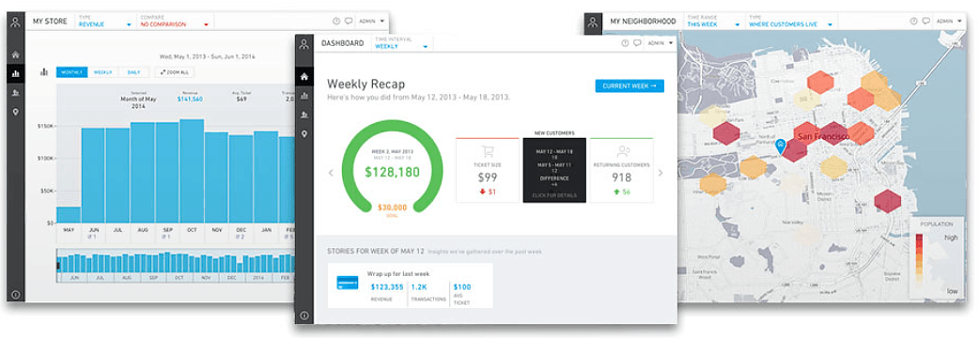This screenshot has height=338, width=980.
Task: Click the help icon in Dashboard header
Action: [625, 43]
